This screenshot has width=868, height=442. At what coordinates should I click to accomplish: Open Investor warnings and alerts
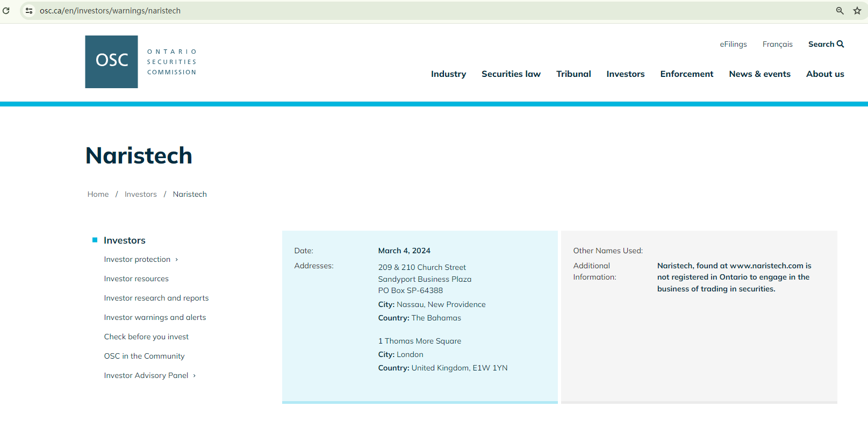click(x=155, y=317)
